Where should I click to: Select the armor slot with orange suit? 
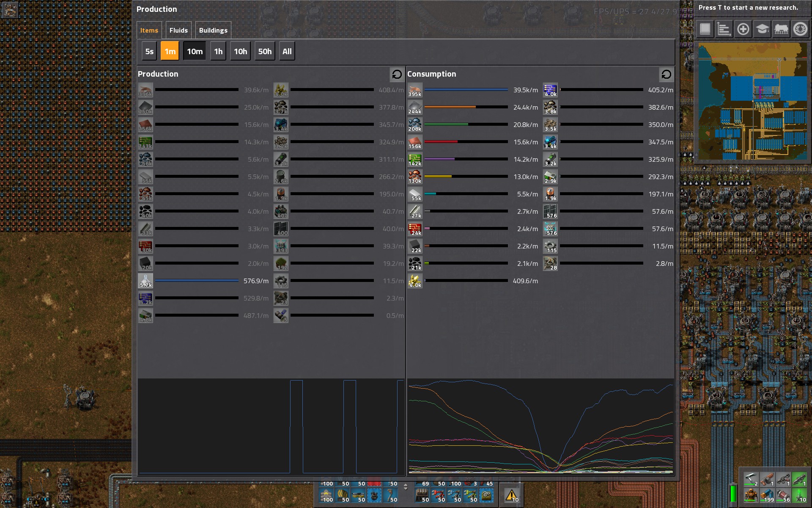pyautogui.click(x=751, y=495)
